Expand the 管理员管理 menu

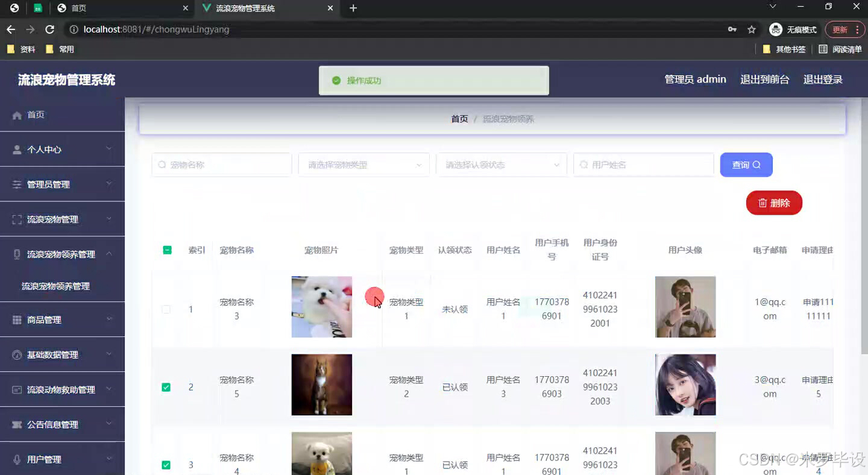pos(109,184)
